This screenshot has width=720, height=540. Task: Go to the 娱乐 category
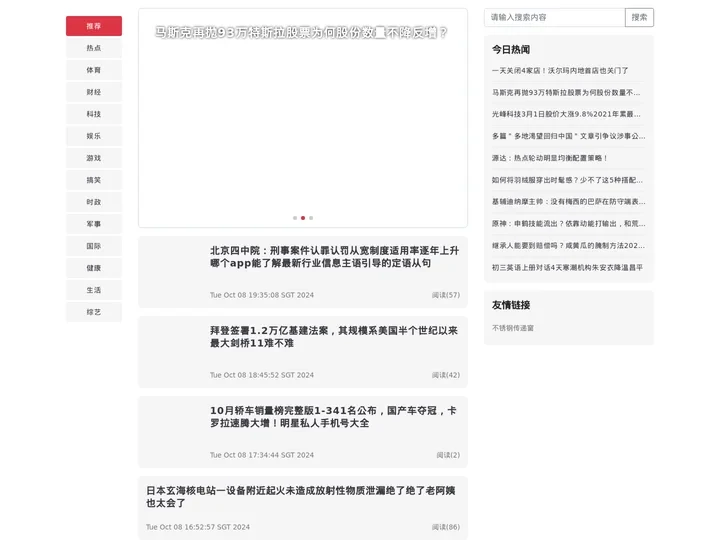coord(94,136)
